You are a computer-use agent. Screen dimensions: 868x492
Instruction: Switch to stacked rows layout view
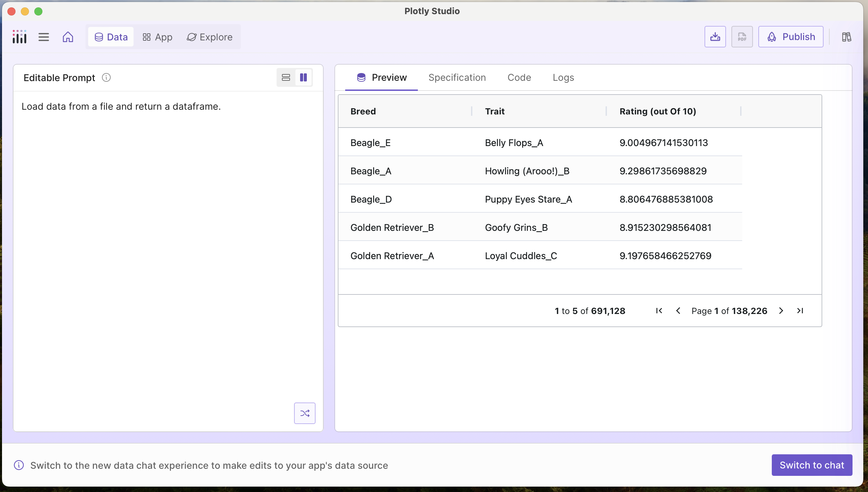pos(286,78)
